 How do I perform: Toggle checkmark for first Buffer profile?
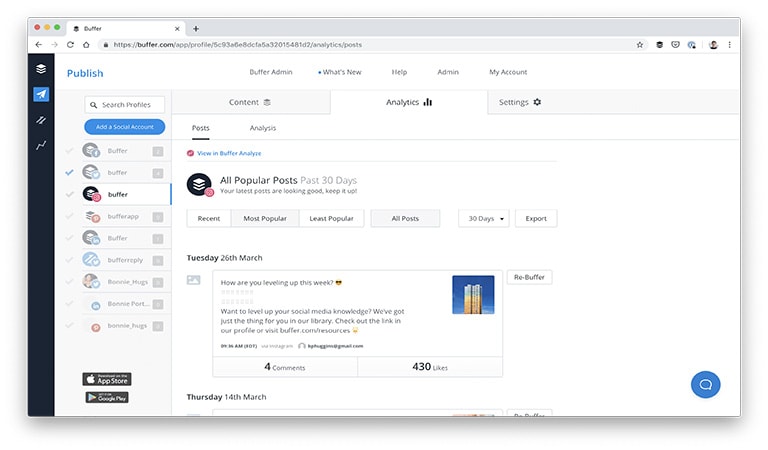click(70, 151)
